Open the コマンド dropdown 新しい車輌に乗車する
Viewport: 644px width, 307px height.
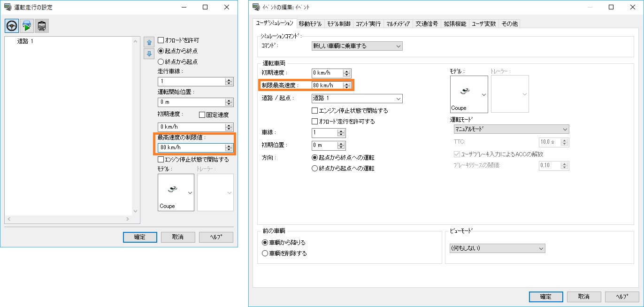coord(357,46)
